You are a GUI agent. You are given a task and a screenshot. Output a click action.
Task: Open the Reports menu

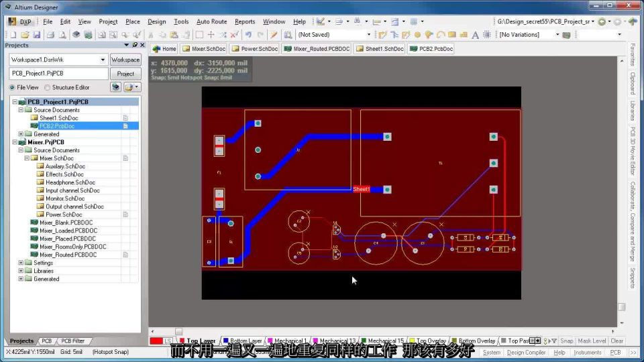[x=245, y=21]
